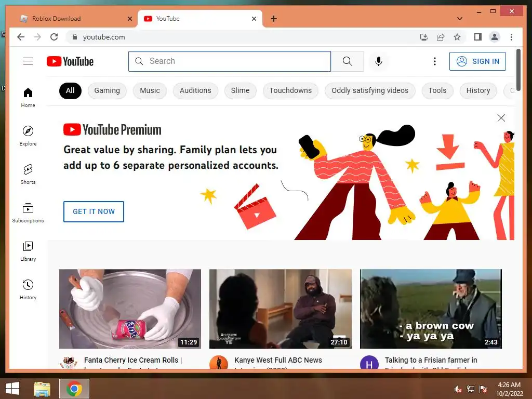Click the address bar URL
The width and height of the screenshot is (532, 399).
point(104,37)
